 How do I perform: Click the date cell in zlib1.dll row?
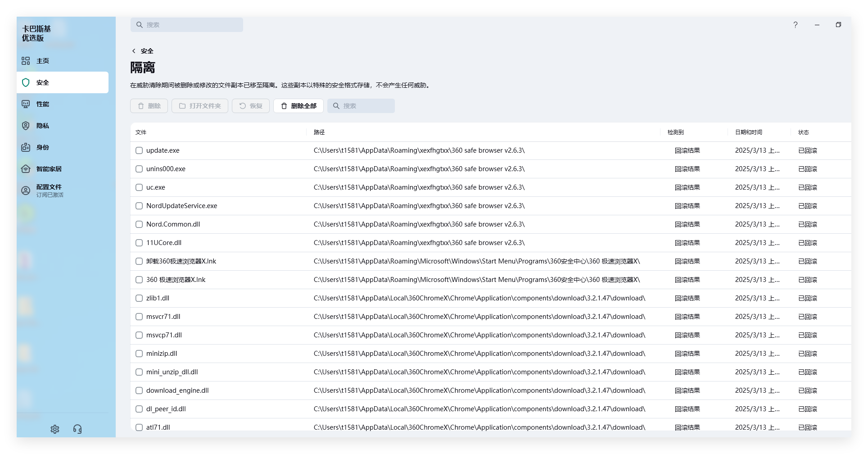point(757,298)
